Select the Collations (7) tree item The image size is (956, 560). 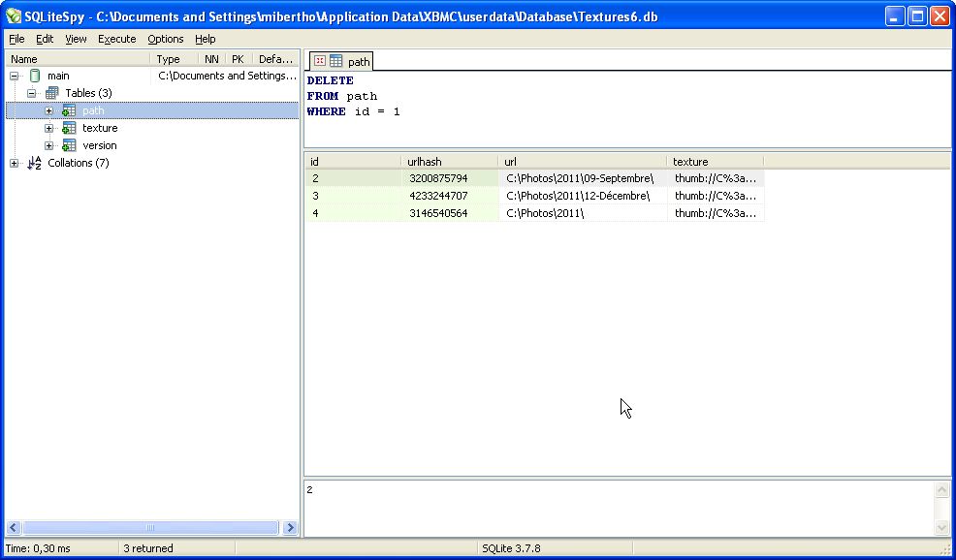click(79, 163)
